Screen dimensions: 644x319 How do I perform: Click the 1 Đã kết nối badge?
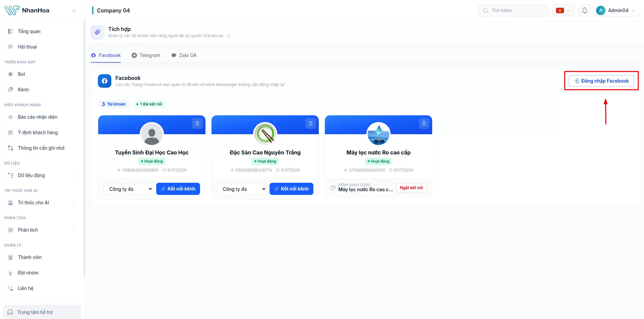coord(149,104)
